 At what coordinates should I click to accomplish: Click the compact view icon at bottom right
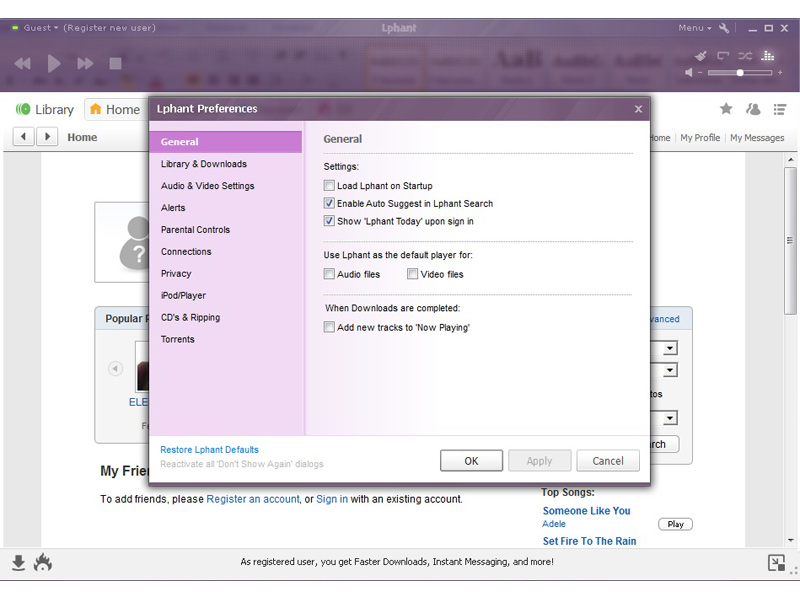click(x=776, y=563)
